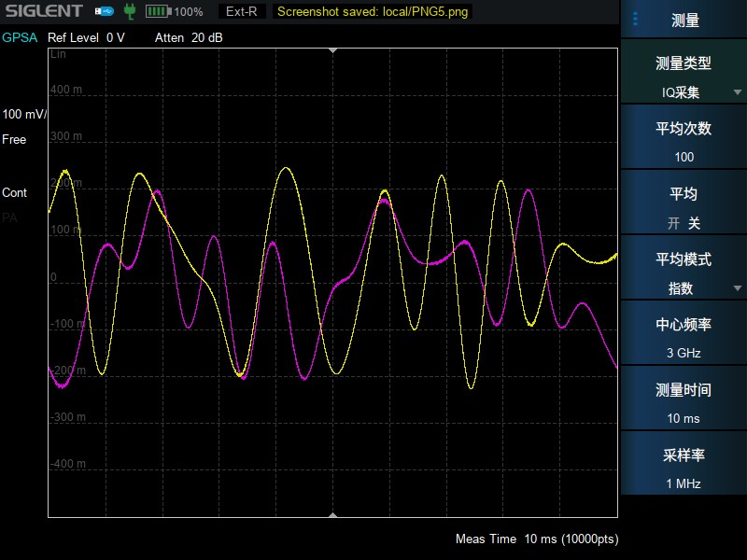Click the green power plug icon
This screenshot has height=560, width=747.
tap(130, 11)
